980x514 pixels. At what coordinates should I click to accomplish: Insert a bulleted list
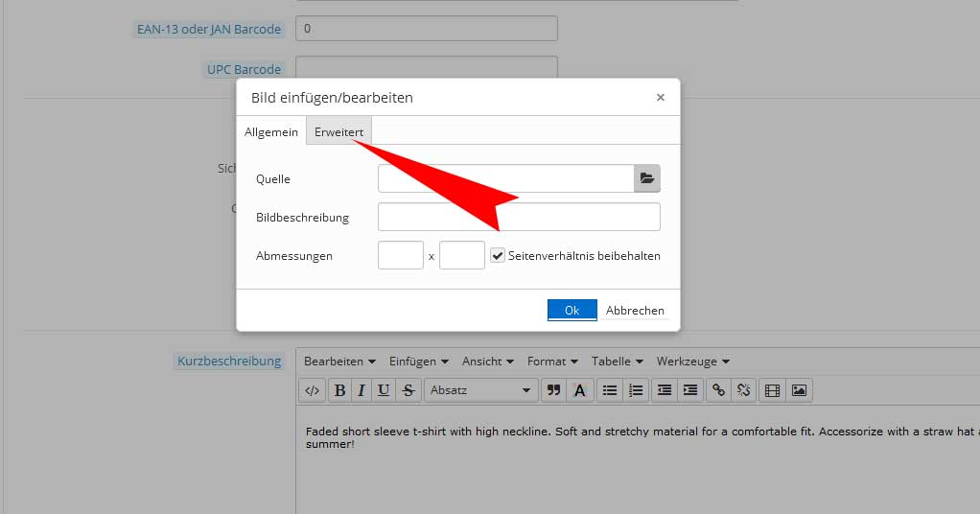coord(609,391)
